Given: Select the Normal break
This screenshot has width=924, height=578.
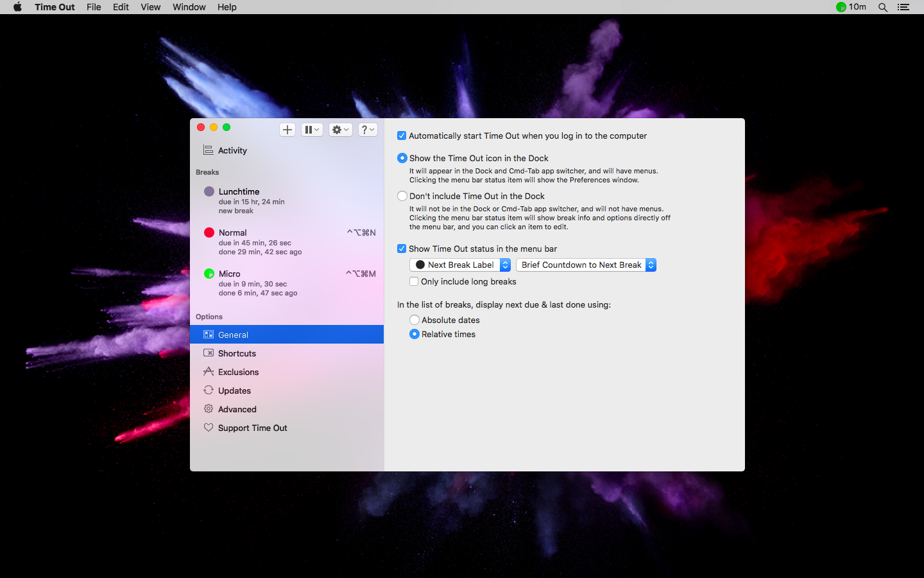Looking at the screenshot, I should click(x=287, y=241).
